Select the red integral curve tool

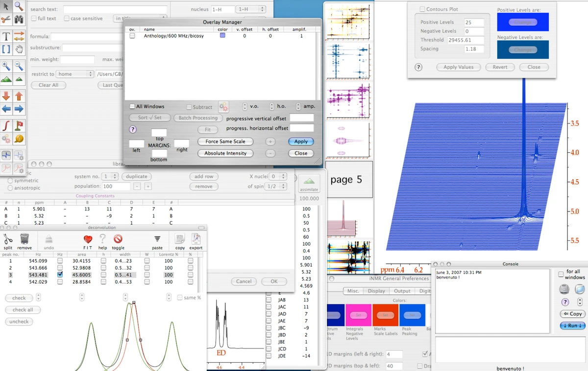pyautogui.click(x=6, y=125)
